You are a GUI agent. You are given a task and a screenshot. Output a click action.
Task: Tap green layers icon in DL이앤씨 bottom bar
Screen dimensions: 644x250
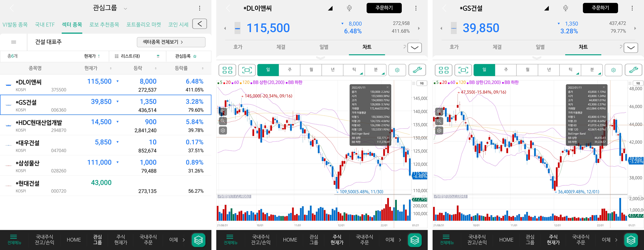coord(415,240)
